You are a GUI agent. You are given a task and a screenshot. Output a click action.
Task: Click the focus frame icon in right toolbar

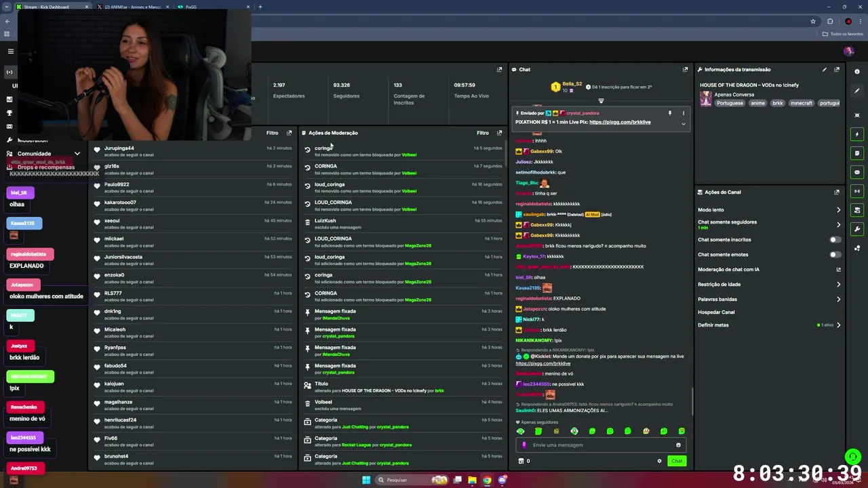click(857, 115)
